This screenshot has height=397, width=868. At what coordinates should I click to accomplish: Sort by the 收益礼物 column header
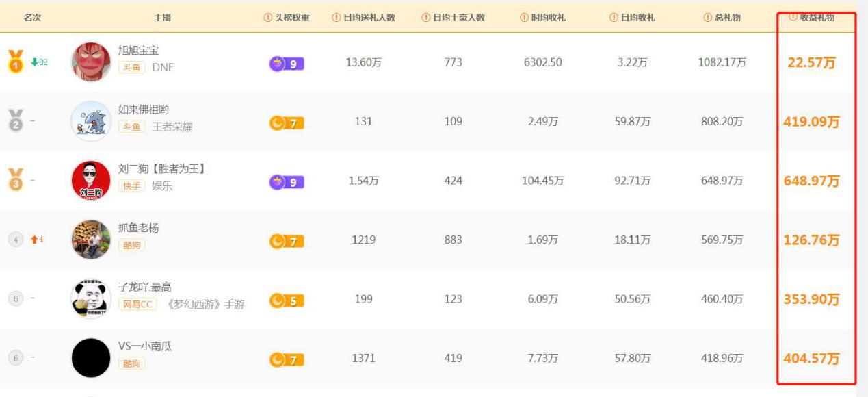[x=817, y=18]
